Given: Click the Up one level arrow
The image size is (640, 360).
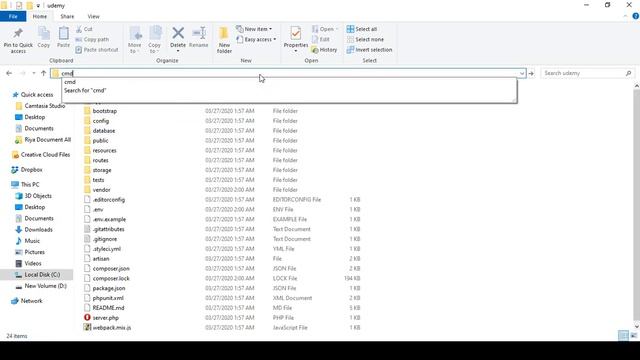Looking at the screenshot, I should pyautogui.click(x=43, y=73).
